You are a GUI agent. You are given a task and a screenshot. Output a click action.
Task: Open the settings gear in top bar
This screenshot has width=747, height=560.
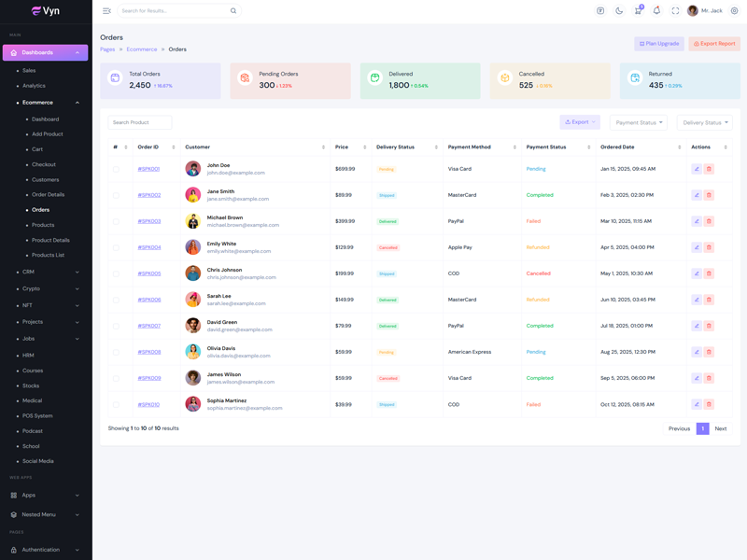point(734,11)
